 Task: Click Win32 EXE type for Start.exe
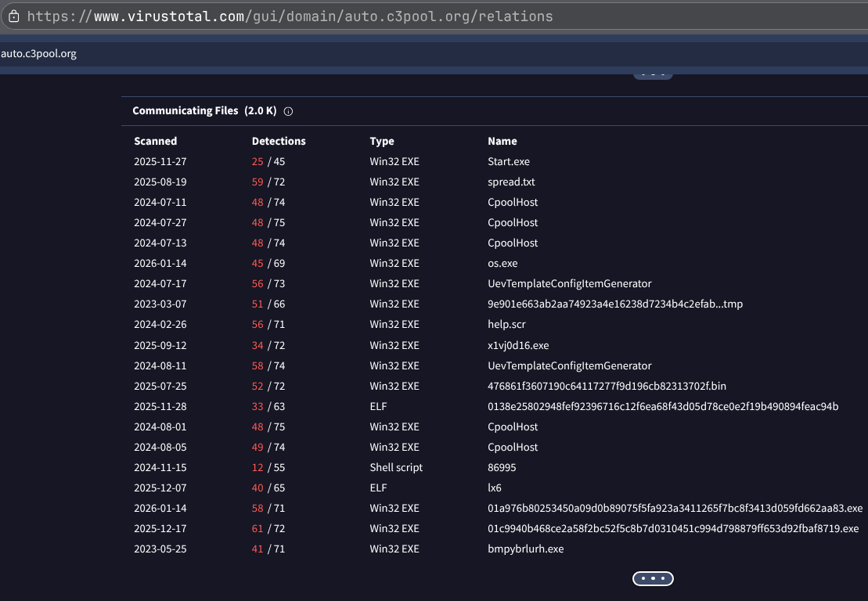tap(394, 161)
